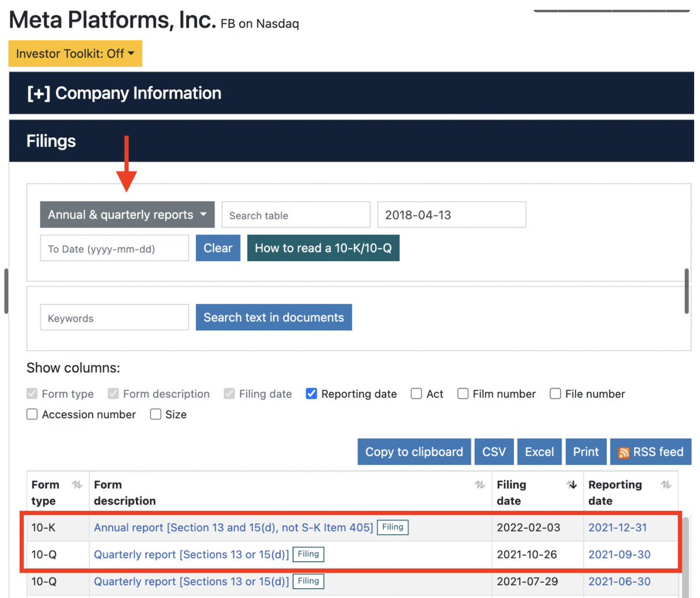Open Quarterly report filed 2021-07-29
This screenshot has width=700, height=598.
pyautogui.click(x=191, y=581)
